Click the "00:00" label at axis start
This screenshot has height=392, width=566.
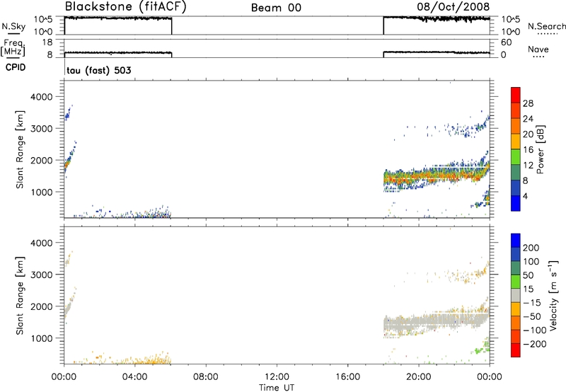(x=64, y=377)
